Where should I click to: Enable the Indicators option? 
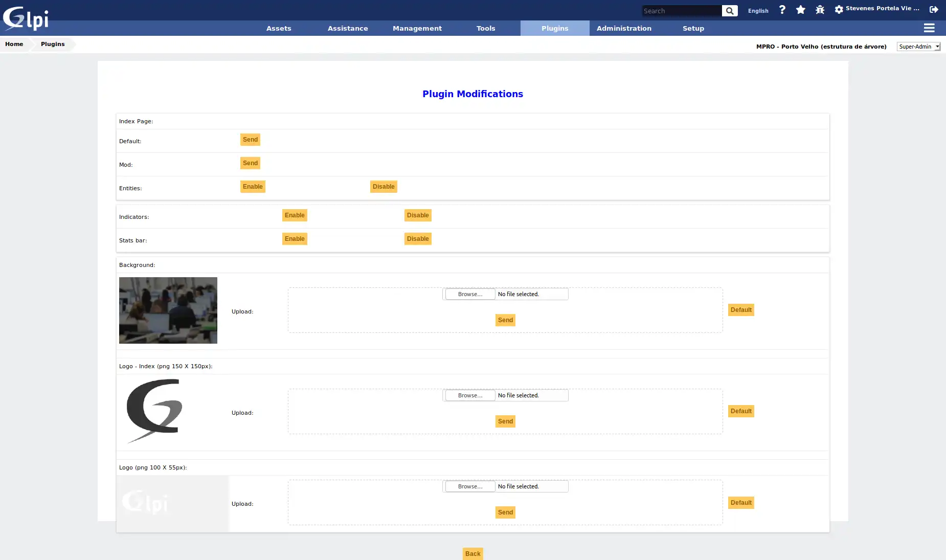point(295,215)
